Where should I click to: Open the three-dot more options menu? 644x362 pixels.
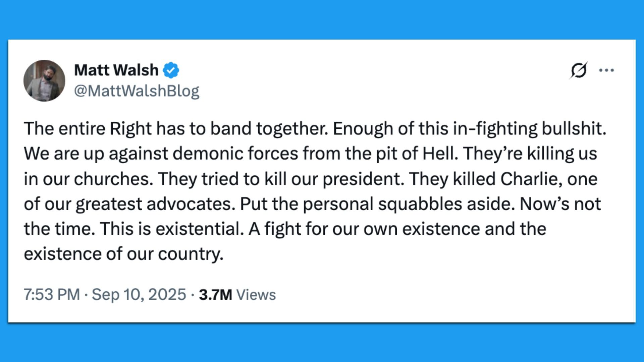point(606,70)
